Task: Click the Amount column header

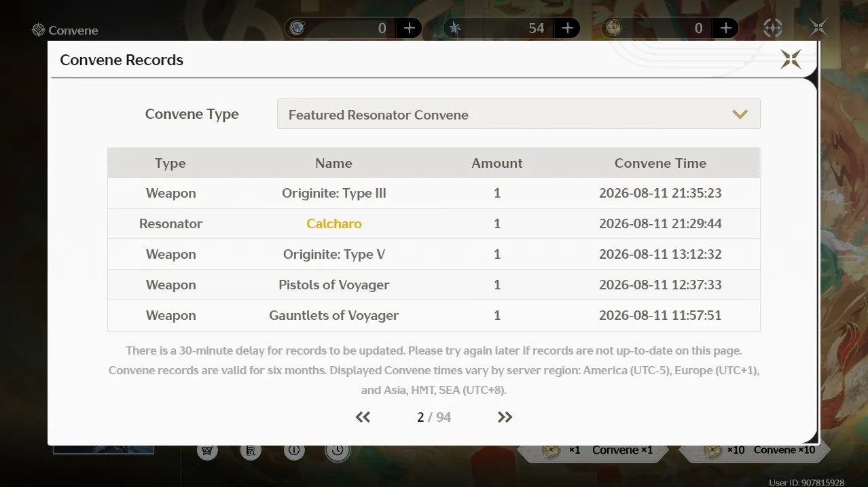Action: 497,163
